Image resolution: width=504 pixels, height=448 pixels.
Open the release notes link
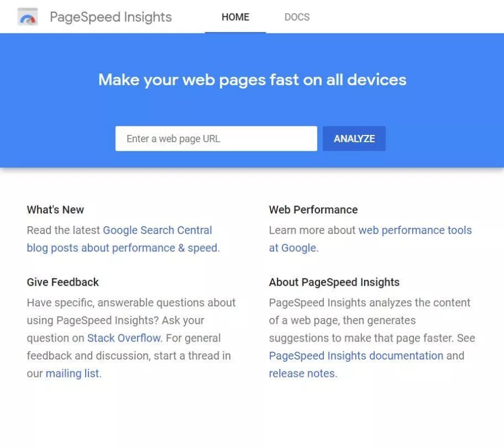click(302, 374)
